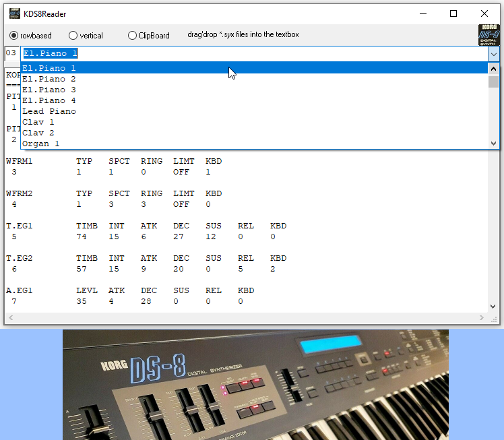Screen dimensions: 504x440
Task: Click the T.EG1 row label
Action: tap(20, 226)
